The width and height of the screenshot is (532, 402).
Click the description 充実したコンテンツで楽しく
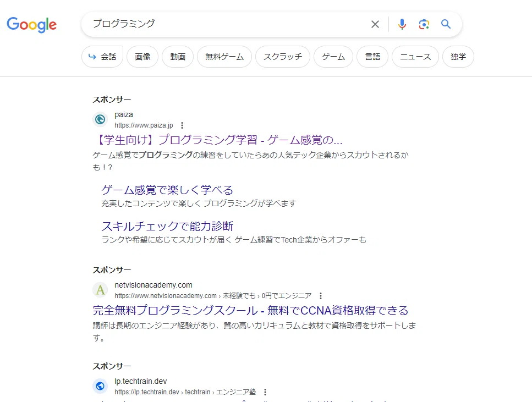click(x=199, y=203)
